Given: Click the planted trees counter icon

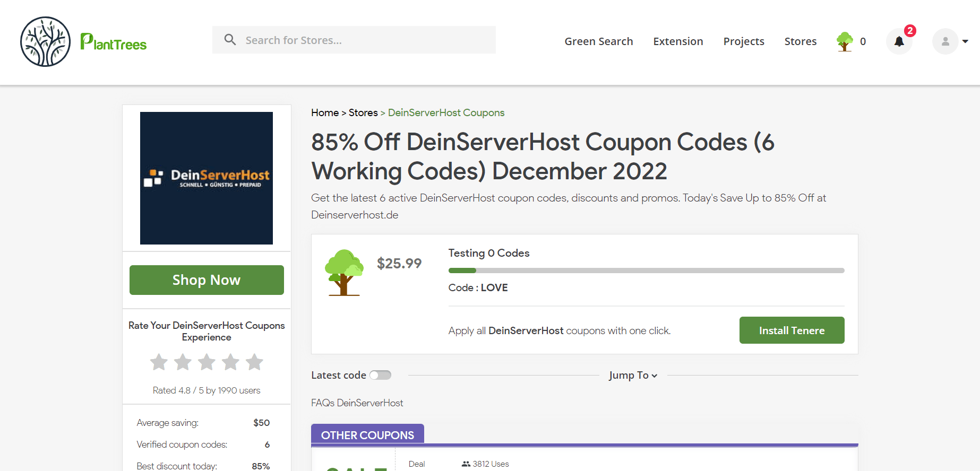Looking at the screenshot, I should 845,41.
